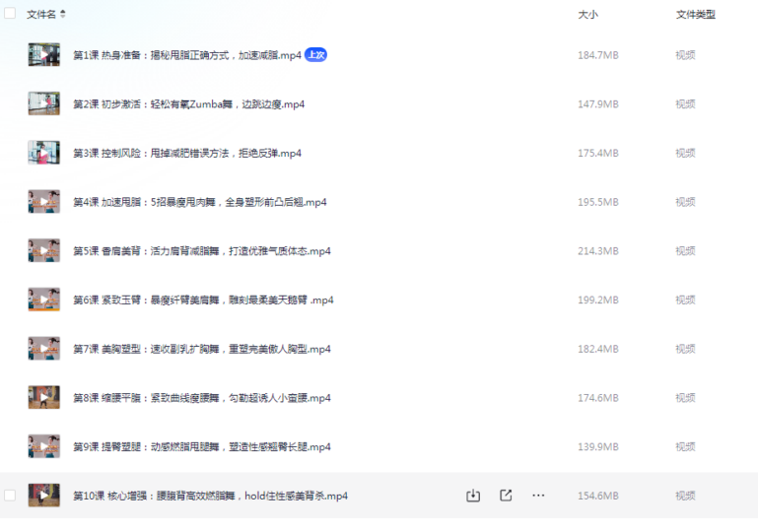The image size is (758, 532).
Task: Share the 第10课 核心增强 file
Action: tap(506, 496)
